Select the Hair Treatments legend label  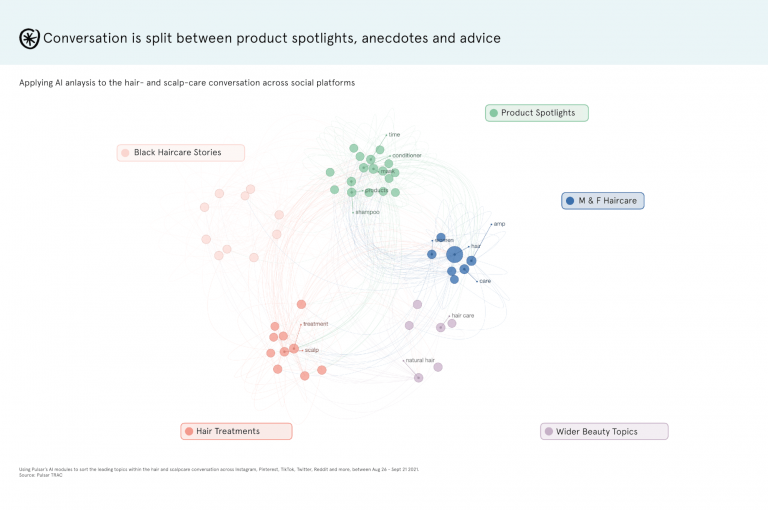pos(228,431)
